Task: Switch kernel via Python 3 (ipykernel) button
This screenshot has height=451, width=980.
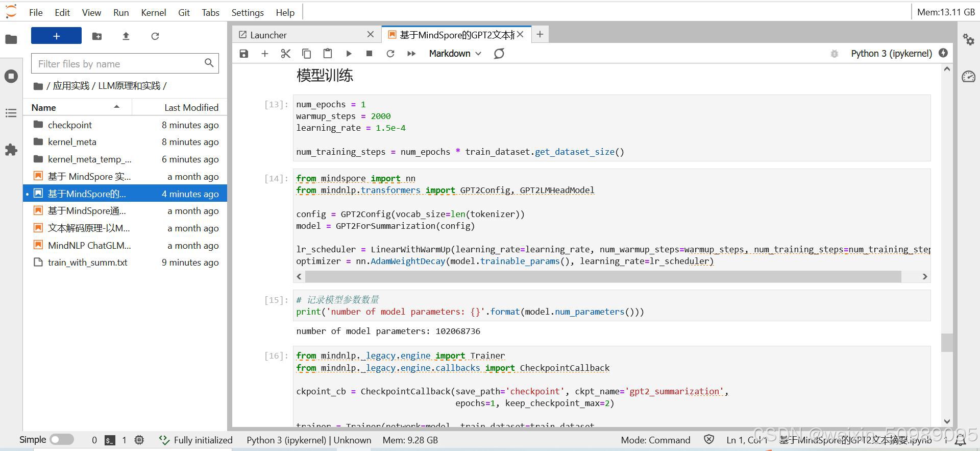Action: (891, 54)
